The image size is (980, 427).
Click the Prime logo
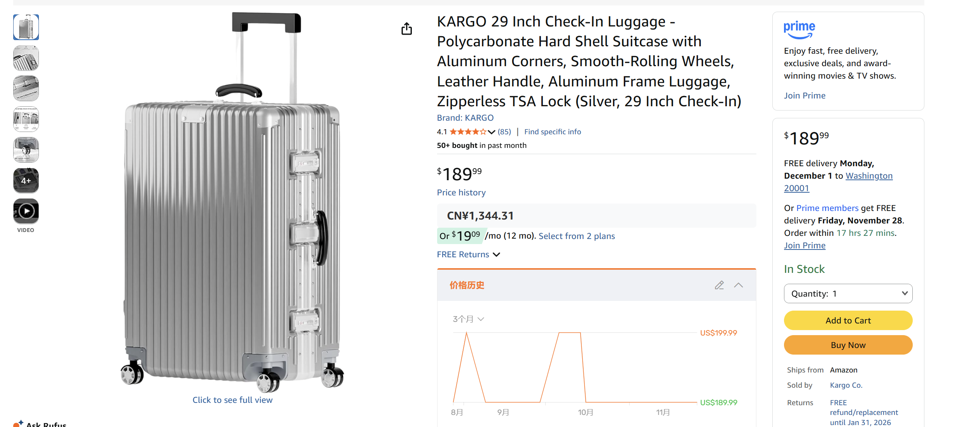point(799,29)
